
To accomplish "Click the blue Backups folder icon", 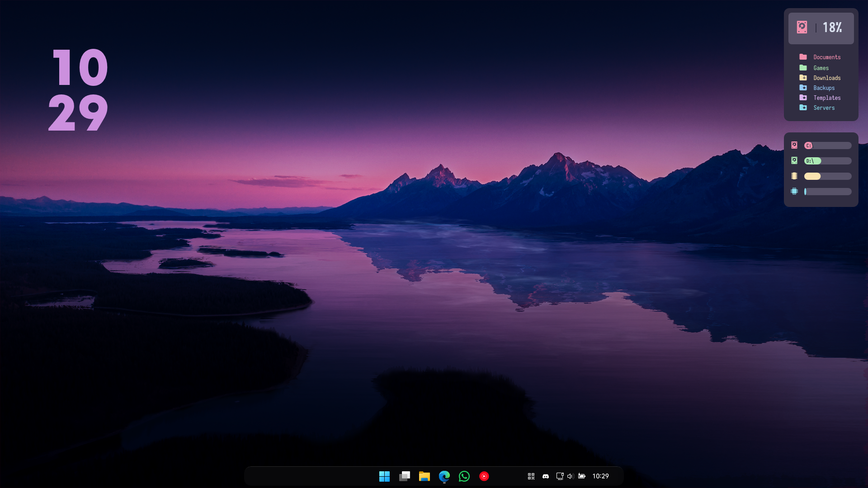I will point(803,88).
